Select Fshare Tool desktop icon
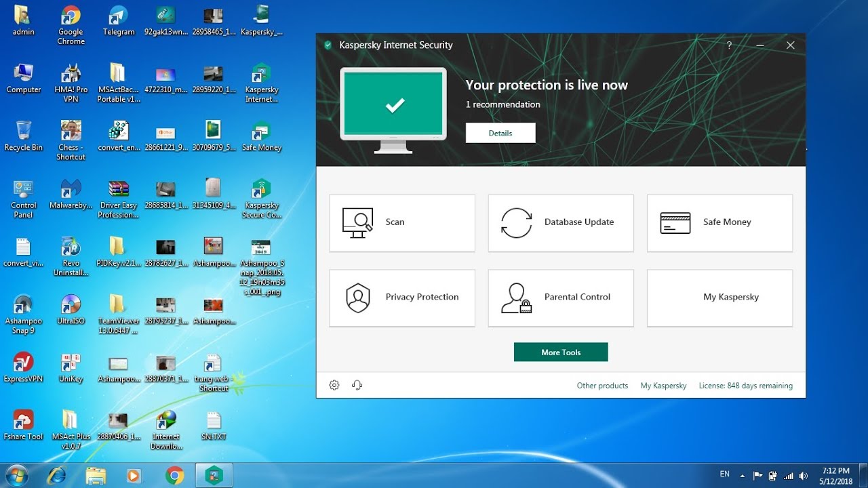This screenshot has height=488, width=868. pos(23,425)
